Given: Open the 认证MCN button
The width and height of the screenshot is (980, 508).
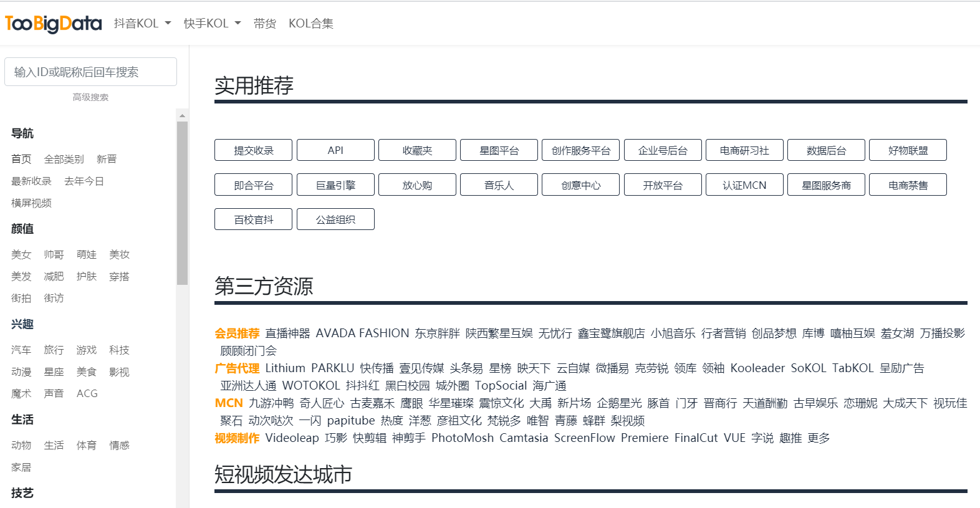Looking at the screenshot, I should coord(744,185).
